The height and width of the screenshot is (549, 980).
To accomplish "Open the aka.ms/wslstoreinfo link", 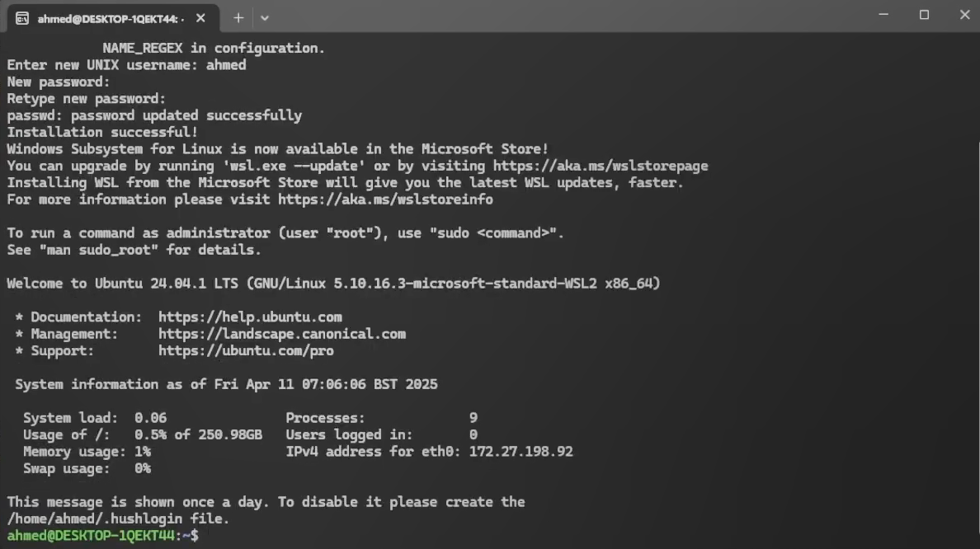I will click(385, 199).
